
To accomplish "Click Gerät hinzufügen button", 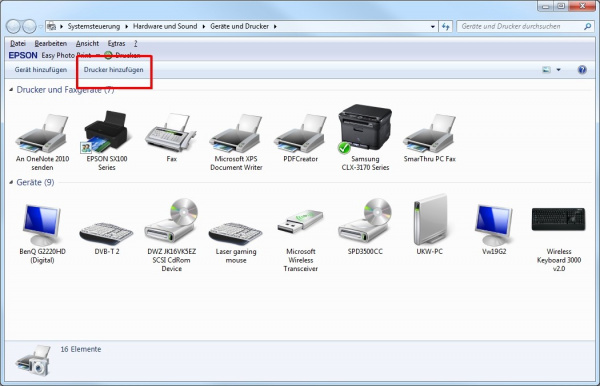I will tap(41, 70).
